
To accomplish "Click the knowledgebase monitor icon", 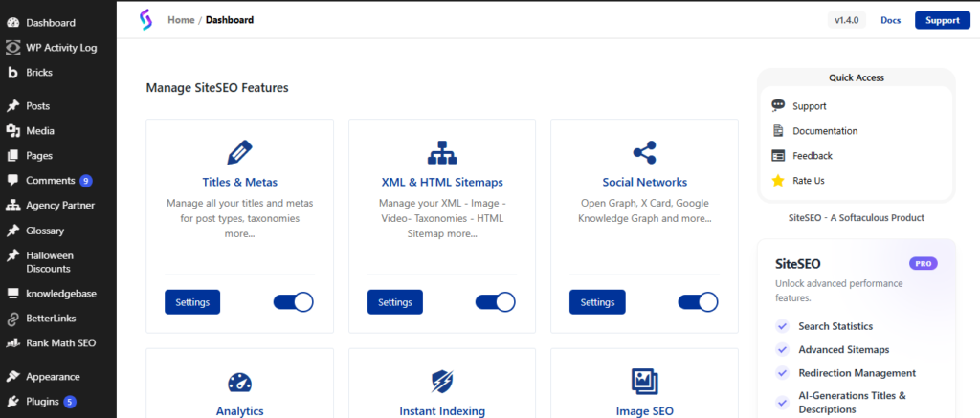I will [x=12, y=293].
